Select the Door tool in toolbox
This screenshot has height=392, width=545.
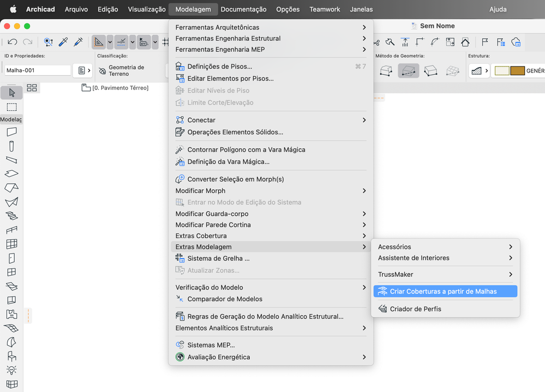(11, 258)
